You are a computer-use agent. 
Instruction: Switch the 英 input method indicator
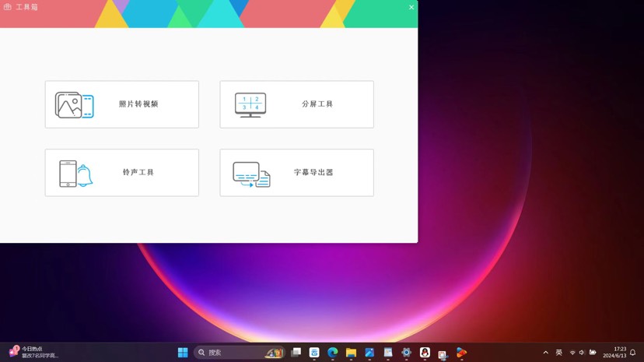(x=558, y=353)
